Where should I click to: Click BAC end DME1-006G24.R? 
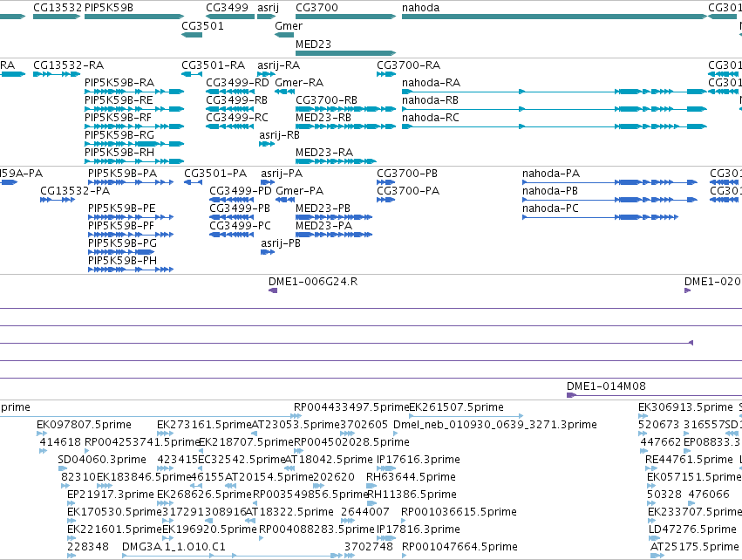313,282
